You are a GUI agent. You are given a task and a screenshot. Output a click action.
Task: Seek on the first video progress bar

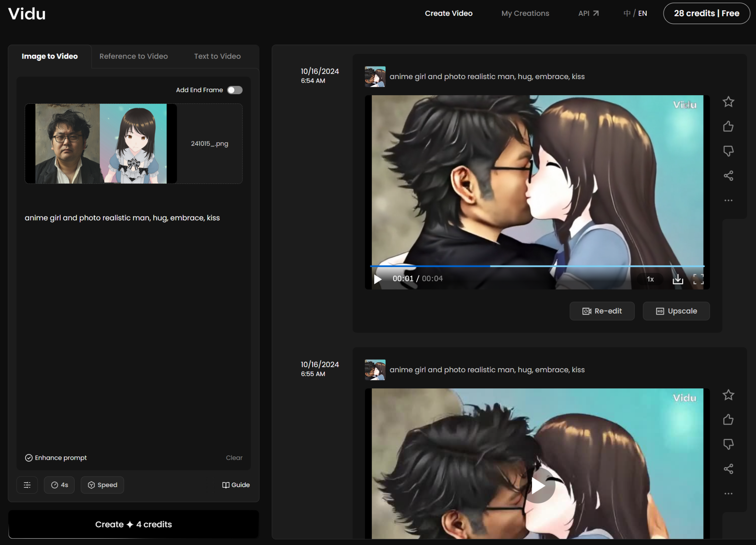coord(537,266)
